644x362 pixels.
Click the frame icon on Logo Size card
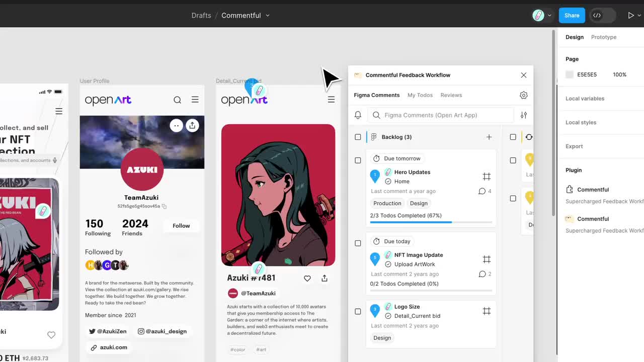[x=487, y=311]
